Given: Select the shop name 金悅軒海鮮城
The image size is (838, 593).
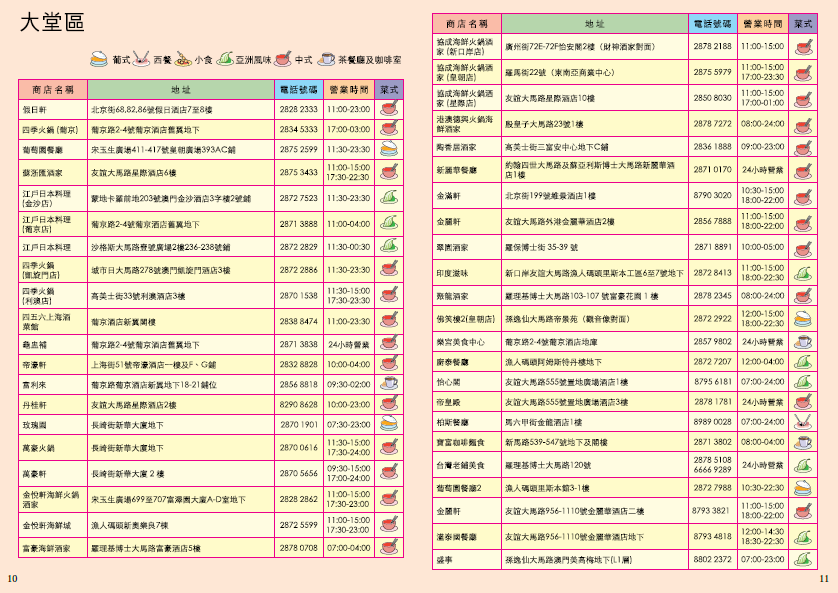Looking at the screenshot, I should click(46, 526).
